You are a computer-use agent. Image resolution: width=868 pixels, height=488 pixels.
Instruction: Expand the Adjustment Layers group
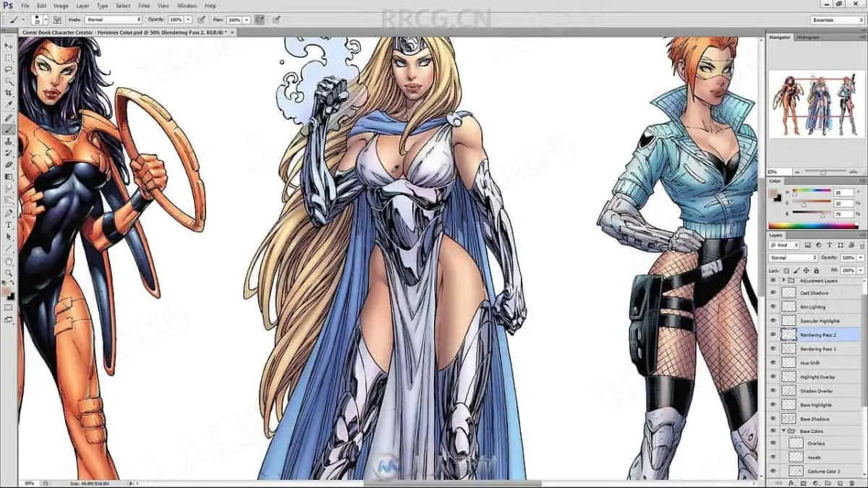tap(783, 280)
